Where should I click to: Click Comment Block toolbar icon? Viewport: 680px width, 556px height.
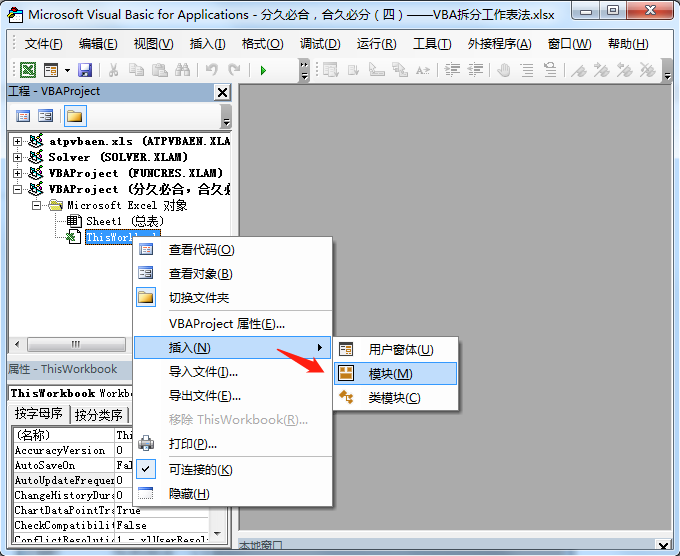(527, 70)
